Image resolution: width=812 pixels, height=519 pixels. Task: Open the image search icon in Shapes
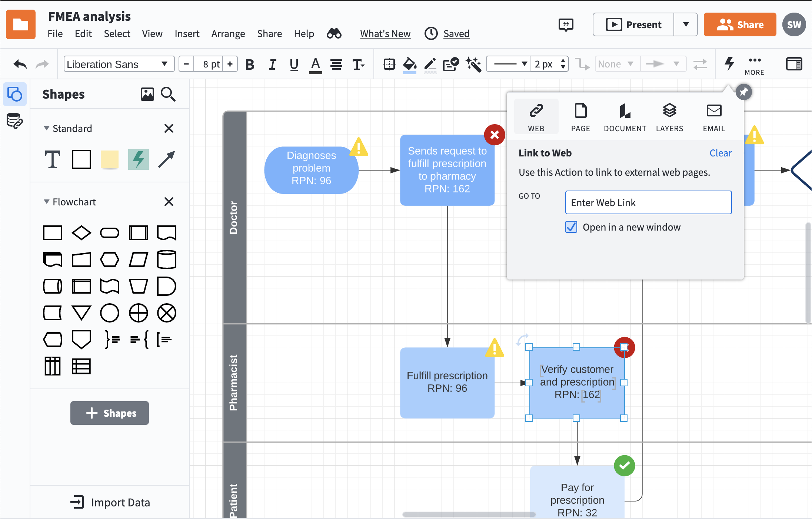(x=147, y=94)
